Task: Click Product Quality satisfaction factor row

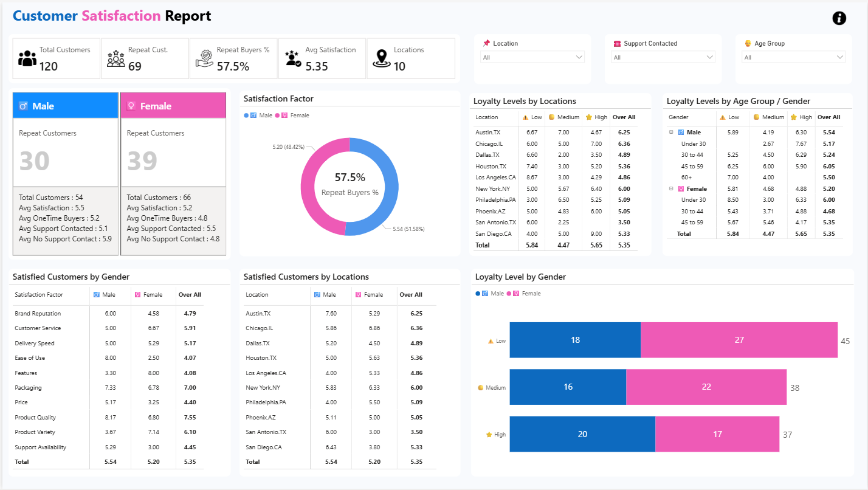Action: tap(108, 418)
